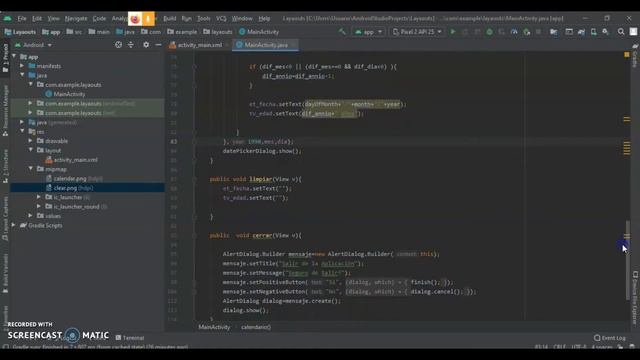The height and width of the screenshot is (360, 640).
Task: Click the gear icon in Project panel
Action: 146,45
